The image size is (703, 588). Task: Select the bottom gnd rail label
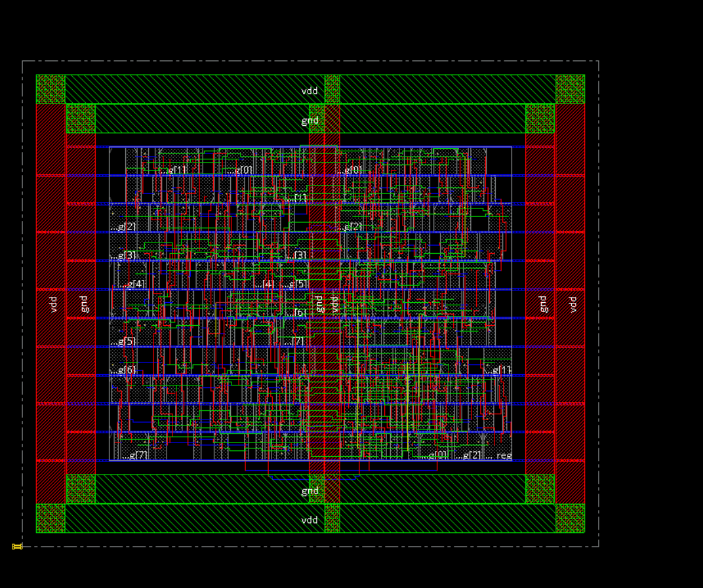[309, 490]
